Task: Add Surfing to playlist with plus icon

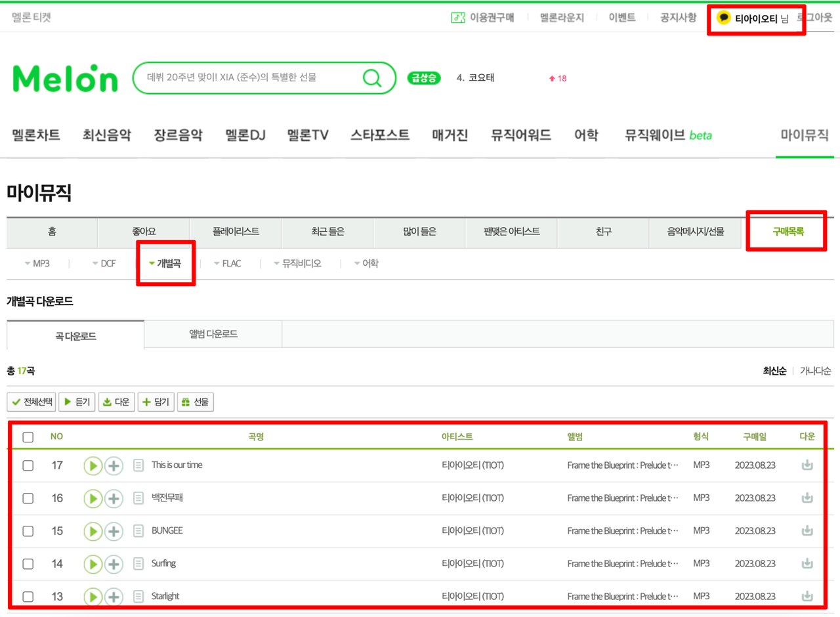Action: pyautogui.click(x=114, y=564)
